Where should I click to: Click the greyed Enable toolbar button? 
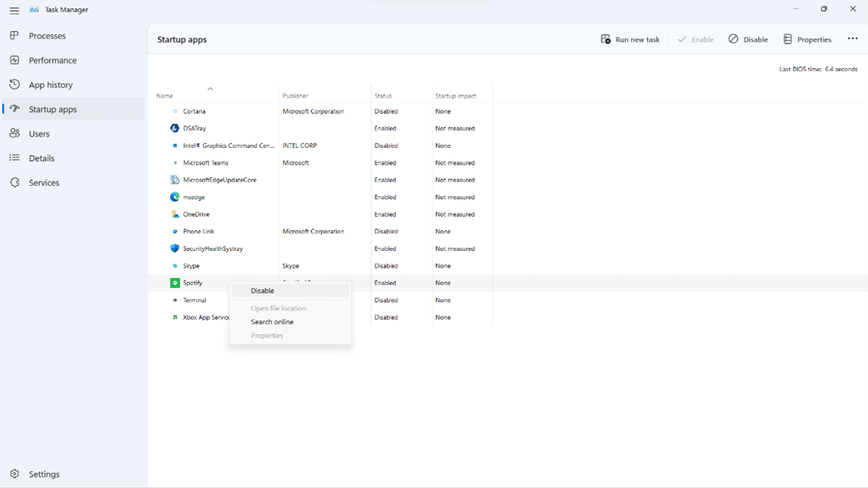(x=695, y=39)
